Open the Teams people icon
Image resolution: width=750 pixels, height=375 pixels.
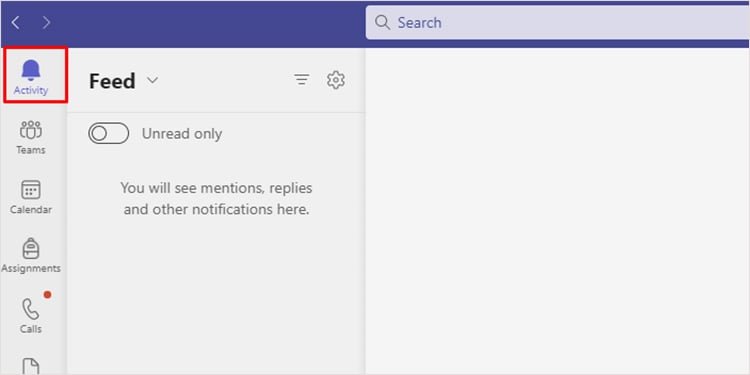point(31,130)
